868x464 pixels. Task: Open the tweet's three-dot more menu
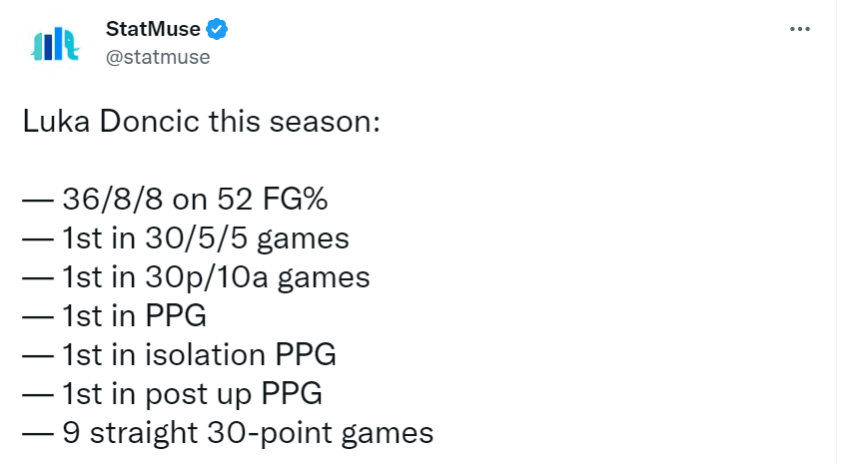pos(800,29)
